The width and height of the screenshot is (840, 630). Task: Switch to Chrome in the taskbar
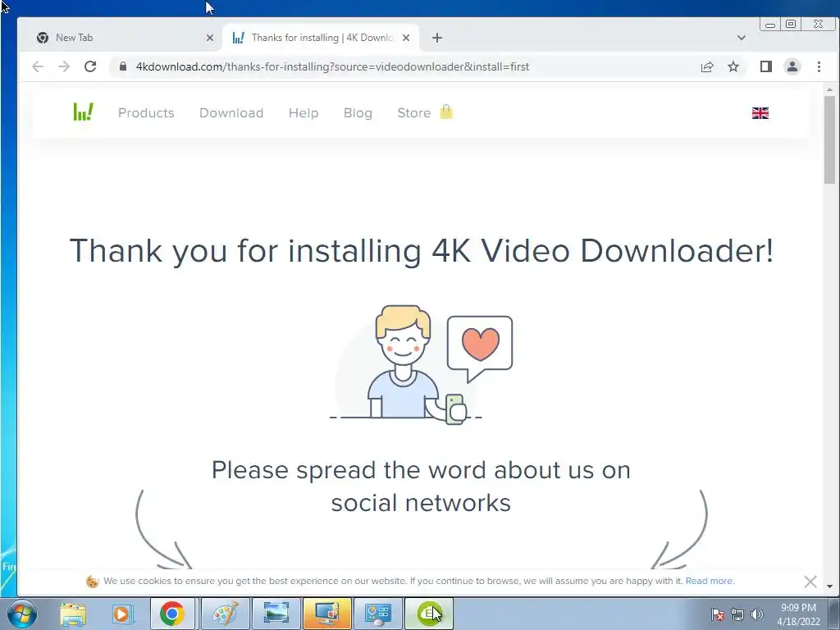[x=172, y=614]
